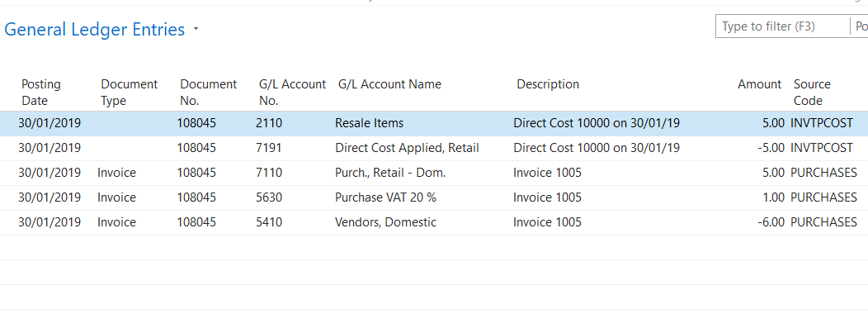Select the Purchase VAT 20 % entry
The height and width of the screenshot is (333, 868).
click(387, 198)
